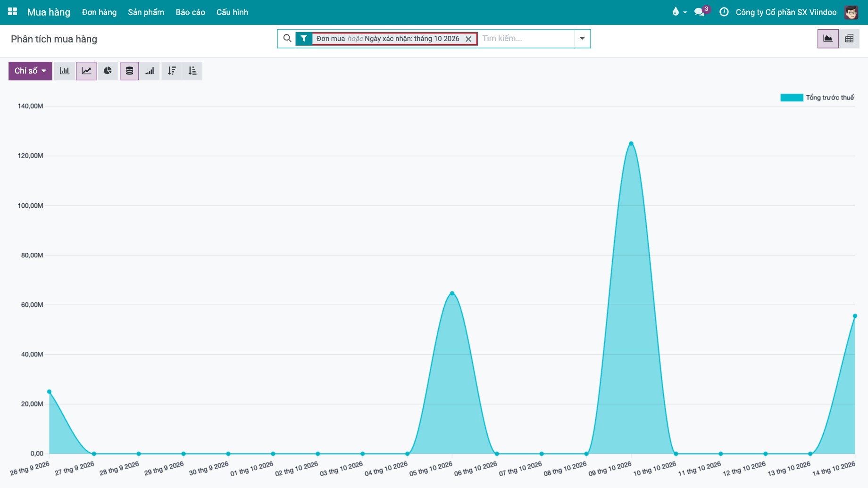Screen dimensions: 868x488
Task: Switch to graph view
Action: coord(828,39)
